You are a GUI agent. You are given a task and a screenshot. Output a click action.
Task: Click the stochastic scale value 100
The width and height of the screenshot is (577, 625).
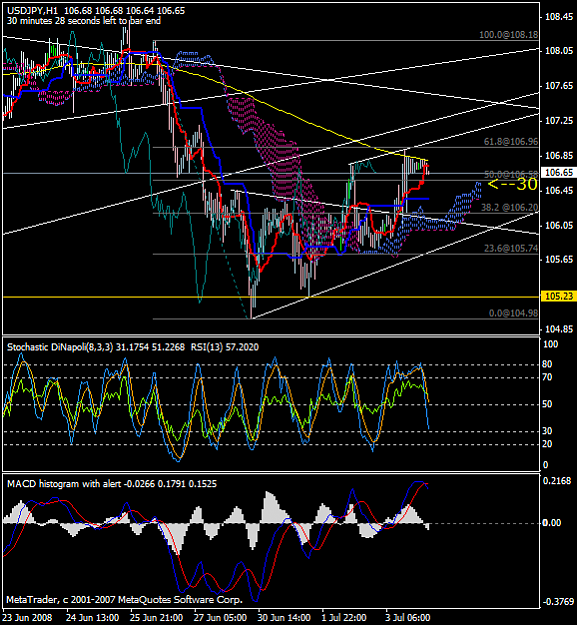551,344
